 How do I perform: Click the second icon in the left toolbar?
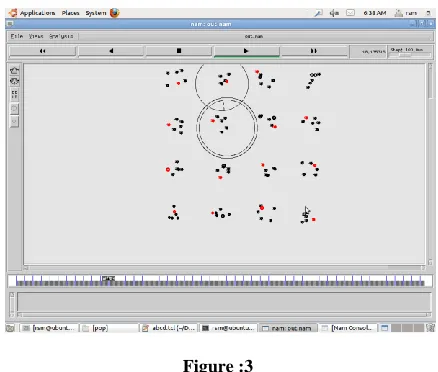click(14, 81)
